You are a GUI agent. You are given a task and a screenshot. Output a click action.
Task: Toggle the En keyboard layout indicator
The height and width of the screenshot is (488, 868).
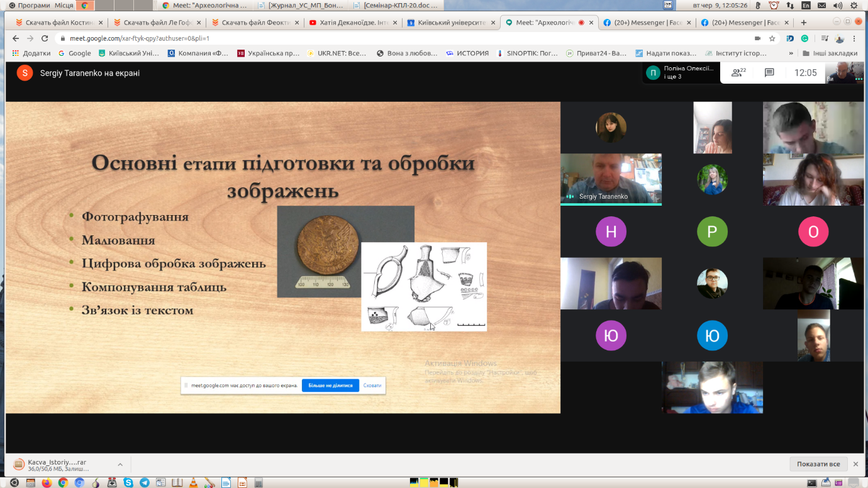pyautogui.click(x=806, y=5)
